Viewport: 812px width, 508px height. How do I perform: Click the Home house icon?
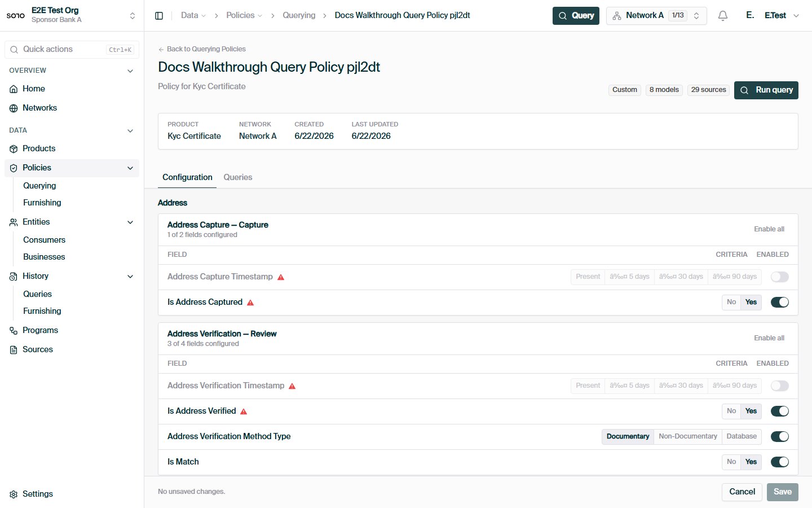tap(14, 89)
